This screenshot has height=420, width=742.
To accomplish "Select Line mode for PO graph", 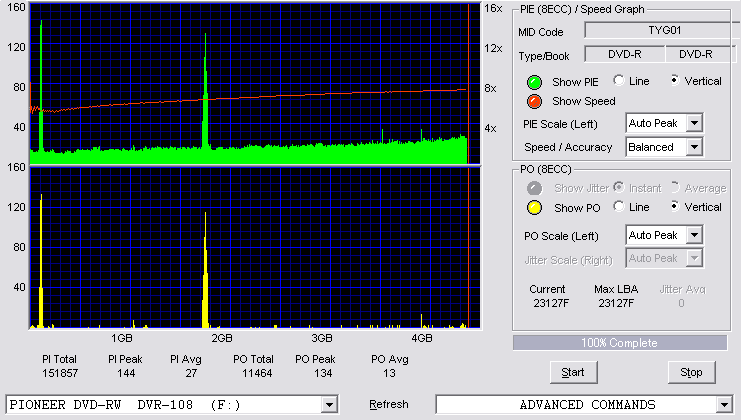I will coord(618,206).
